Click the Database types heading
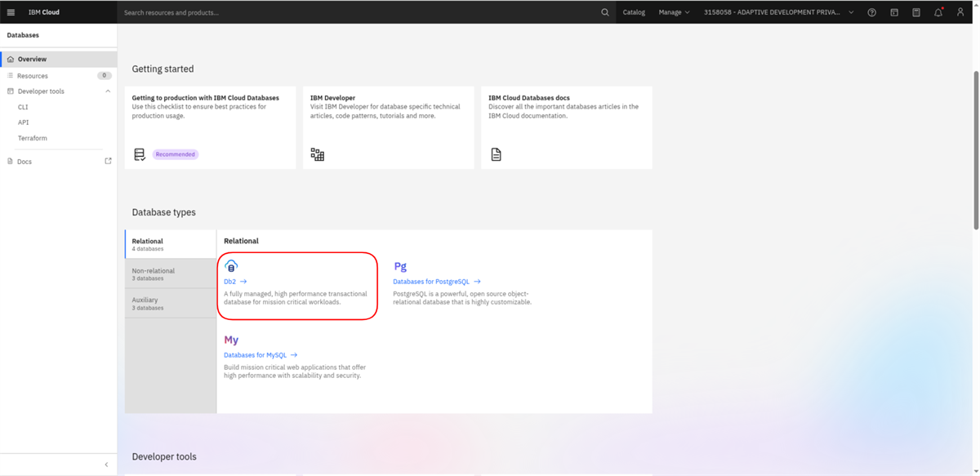980x476 pixels. click(164, 212)
